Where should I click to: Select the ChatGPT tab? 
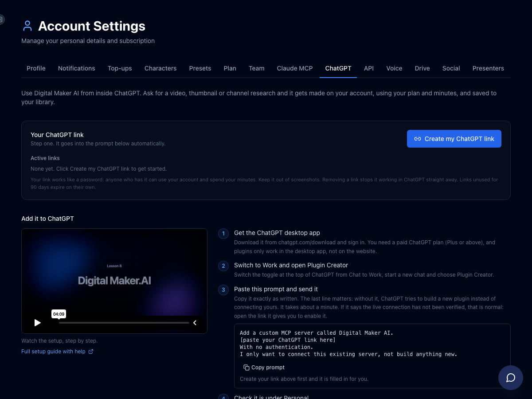(x=338, y=68)
